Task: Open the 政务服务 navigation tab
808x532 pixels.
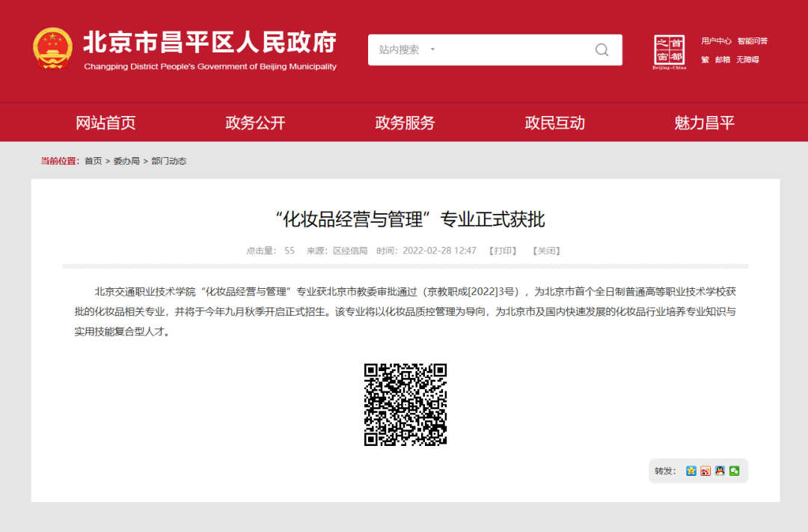Action: [405, 123]
